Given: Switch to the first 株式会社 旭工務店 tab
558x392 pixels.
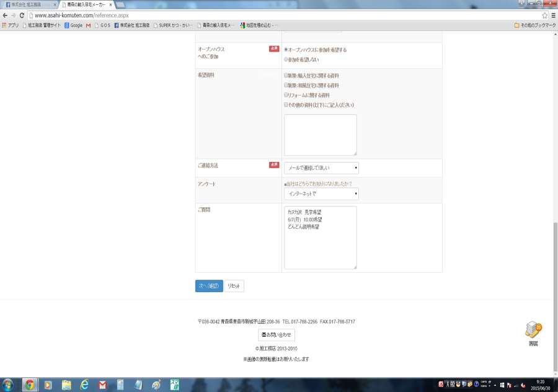Looking at the screenshot, I should coord(28,4).
